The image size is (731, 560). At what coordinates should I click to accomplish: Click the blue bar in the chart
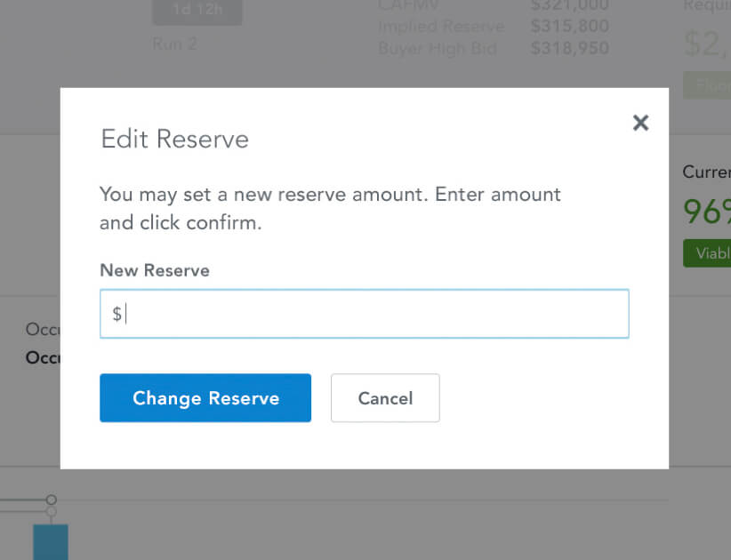pyautogui.click(x=50, y=541)
